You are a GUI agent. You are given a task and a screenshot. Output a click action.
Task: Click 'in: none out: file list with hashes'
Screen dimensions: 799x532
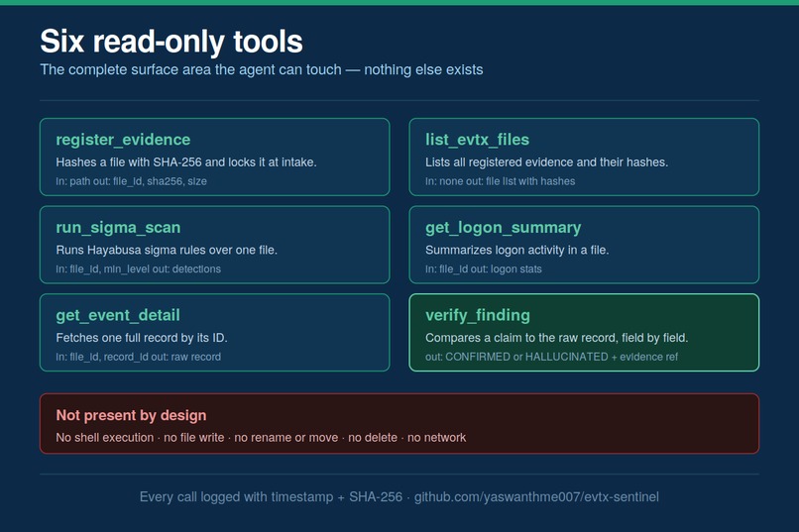point(501,181)
